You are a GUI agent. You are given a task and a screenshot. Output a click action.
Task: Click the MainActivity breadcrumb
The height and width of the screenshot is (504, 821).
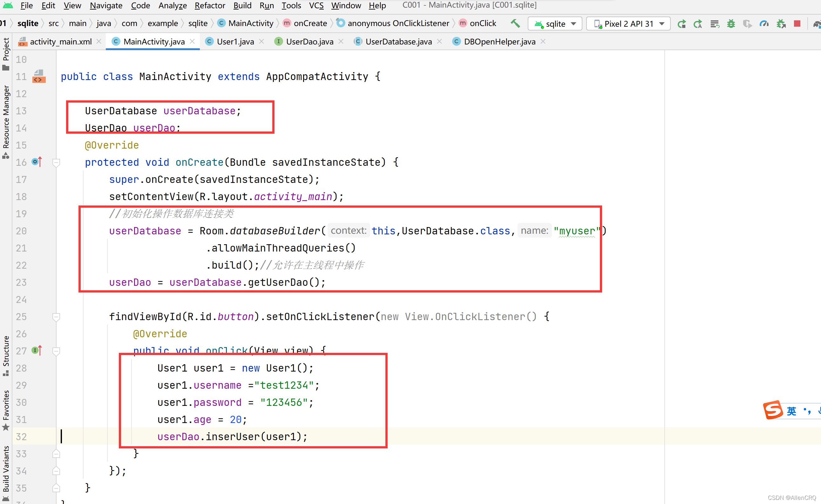tap(245, 23)
